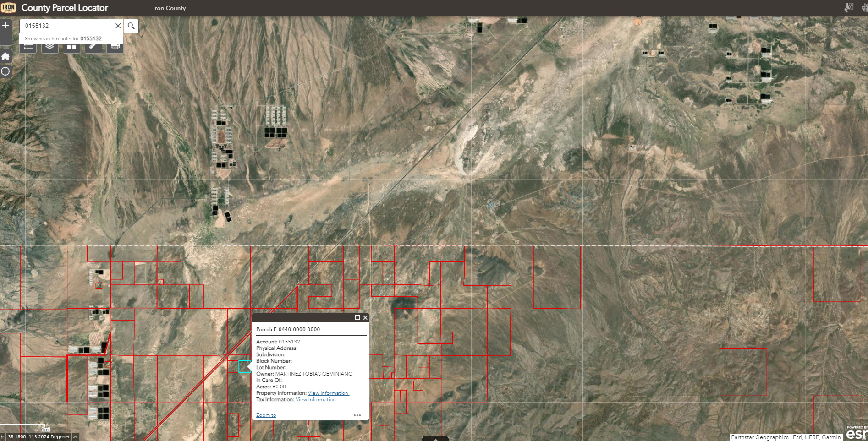Open Property Information View Information link
Screen dimensions: 868x441
(x=327, y=393)
